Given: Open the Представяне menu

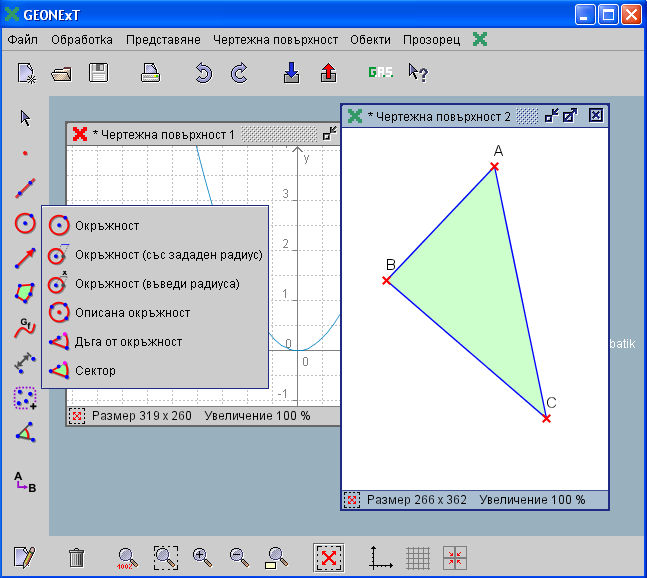Looking at the screenshot, I should point(163,40).
